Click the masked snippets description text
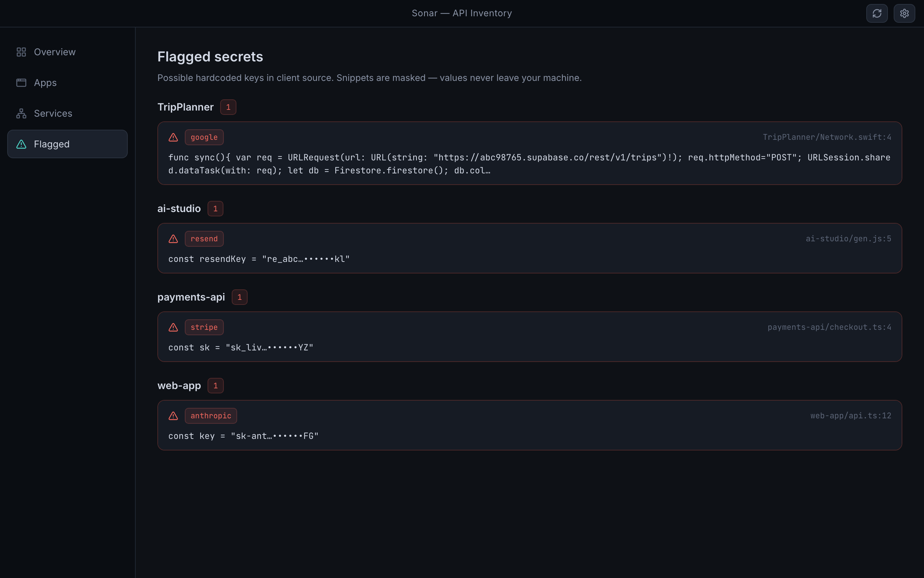Viewport: 924px width, 578px height. click(x=369, y=78)
